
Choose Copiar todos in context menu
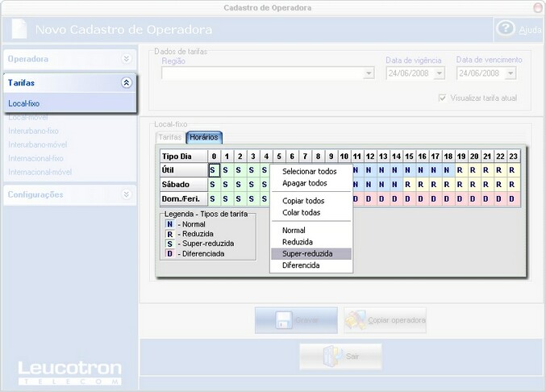click(x=303, y=201)
